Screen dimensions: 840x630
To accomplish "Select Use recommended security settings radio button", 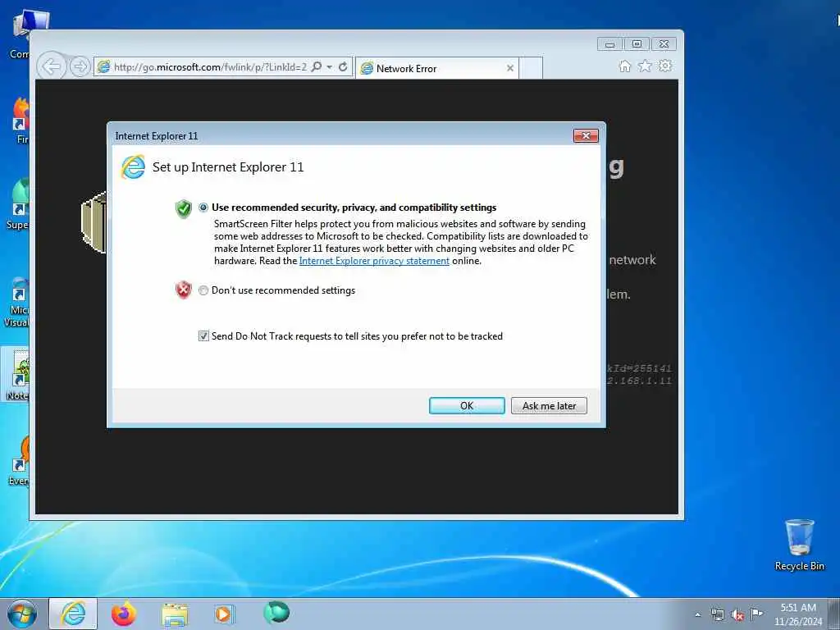I will point(203,208).
